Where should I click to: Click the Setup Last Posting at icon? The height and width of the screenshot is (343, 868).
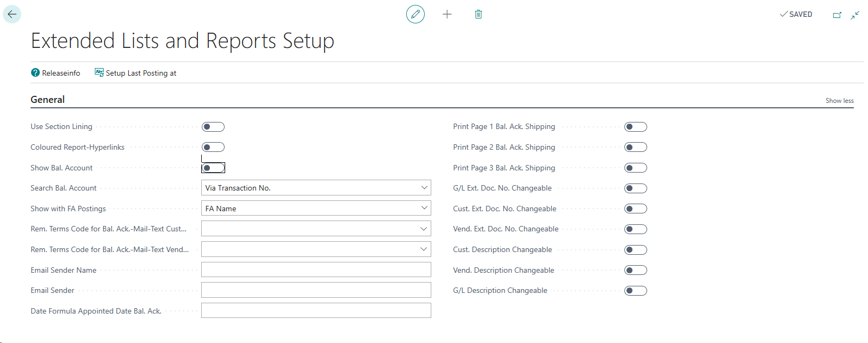[99, 72]
